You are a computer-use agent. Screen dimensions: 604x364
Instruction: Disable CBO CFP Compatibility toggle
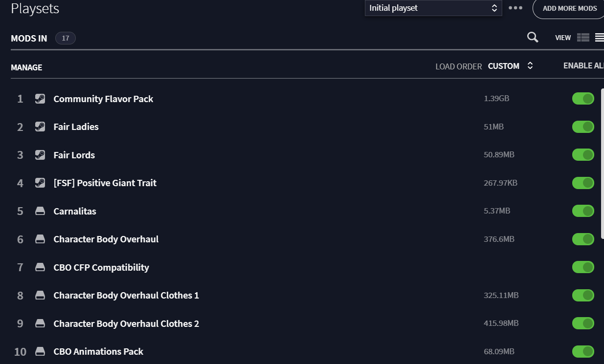[583, 267]
